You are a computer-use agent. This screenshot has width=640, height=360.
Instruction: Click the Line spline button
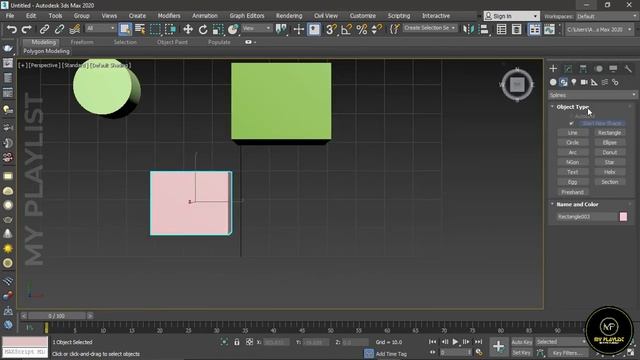click(x=573, y=133)
